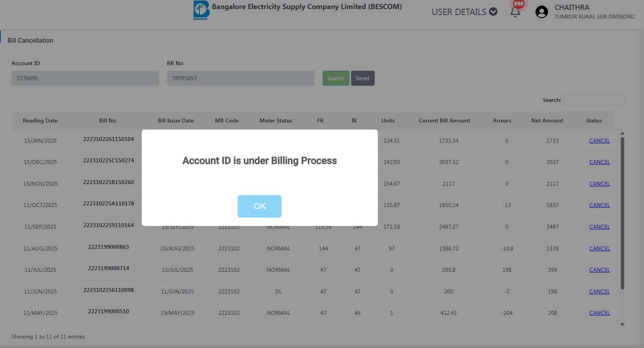
Task: Click the scrollbar down arrow
Action: coord(622,325)
